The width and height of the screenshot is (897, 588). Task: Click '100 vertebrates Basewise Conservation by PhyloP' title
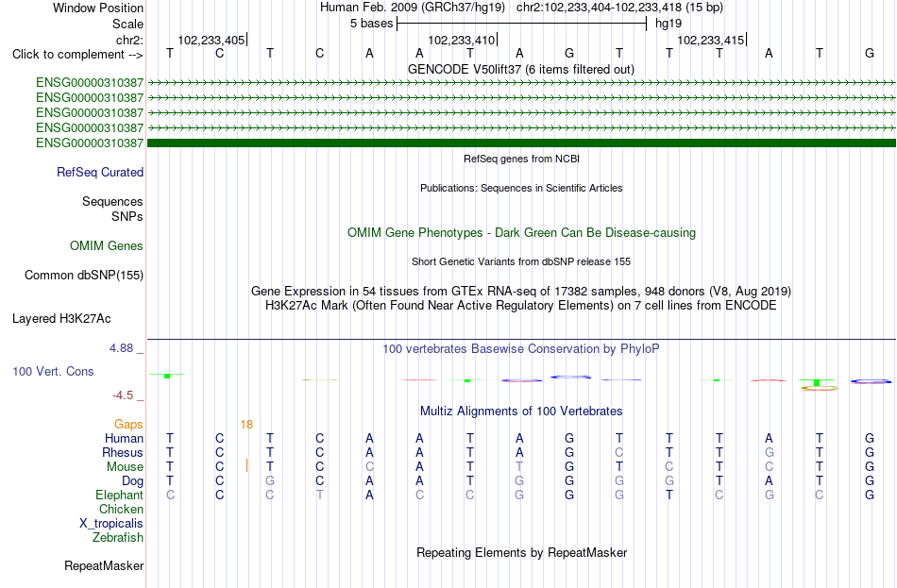click(x=521, y=349)
